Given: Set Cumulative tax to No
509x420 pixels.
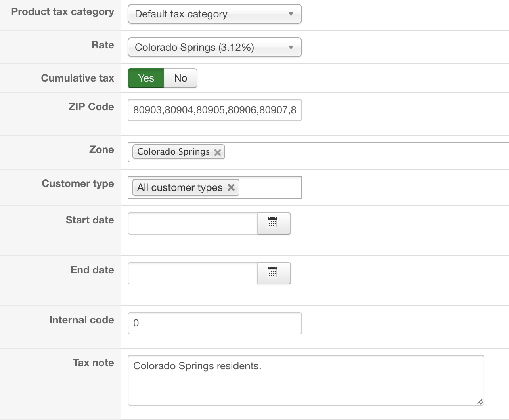Looking at the screenshot, I should click(x=180, y=78).
